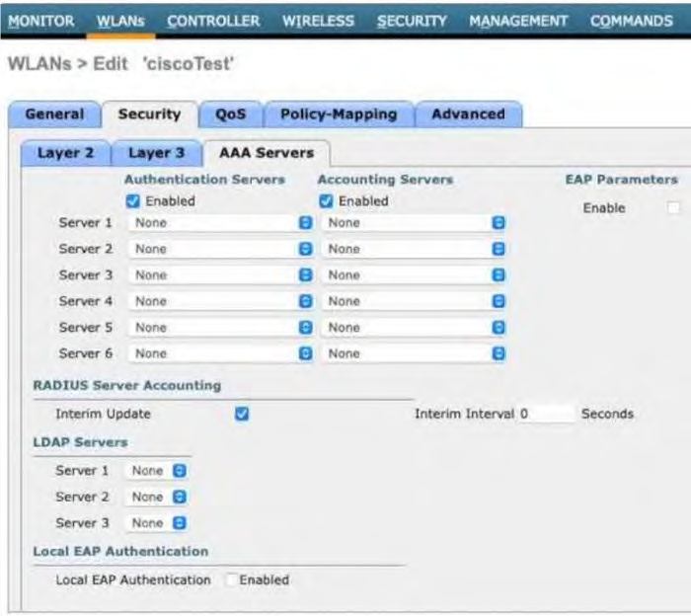
Task: Open the CONTROLLER menu
Action: (x=213, y=21)
